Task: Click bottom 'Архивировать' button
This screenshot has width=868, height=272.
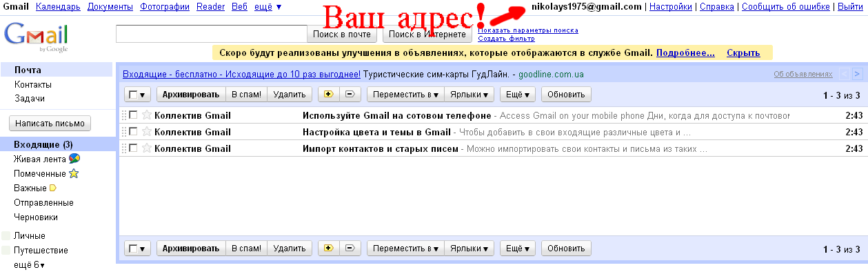Action: (x=191, y=249)
